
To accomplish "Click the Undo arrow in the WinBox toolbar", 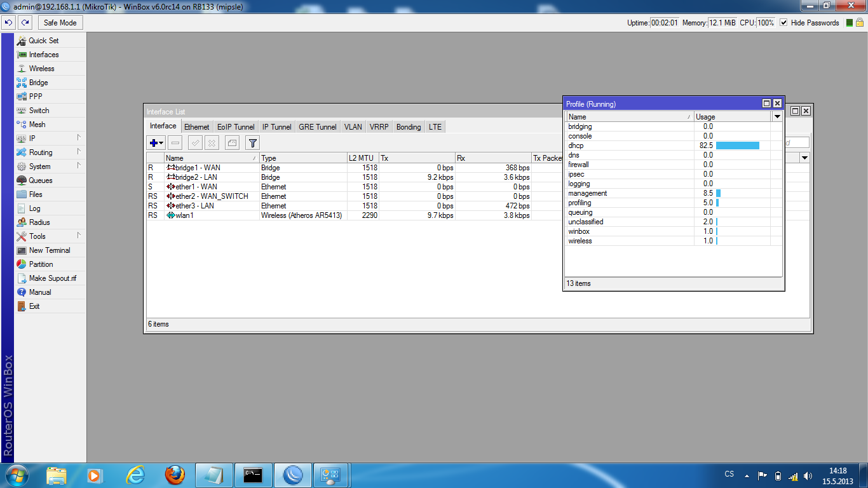I will click(x=8, y=22).
